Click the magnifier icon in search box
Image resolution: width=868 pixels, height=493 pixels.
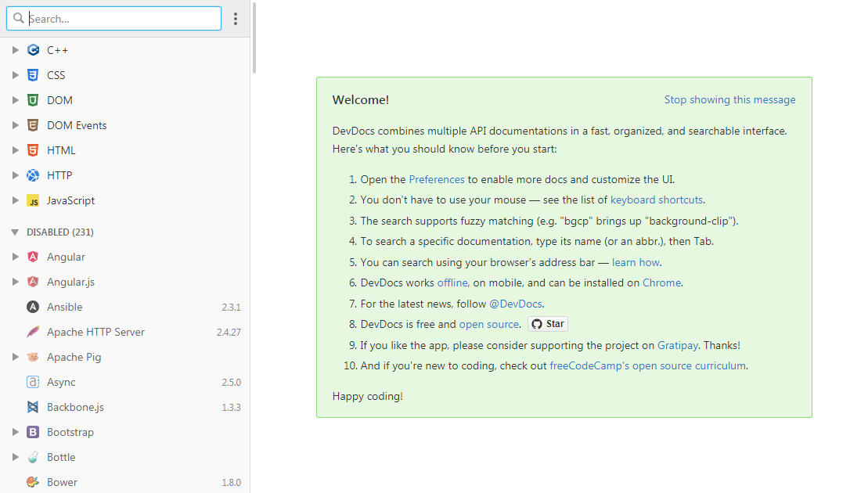[x=19, y=18]
